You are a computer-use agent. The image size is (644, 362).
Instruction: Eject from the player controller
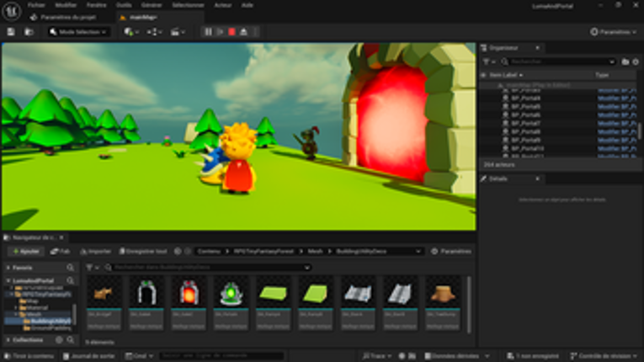pyautogui.click(x=244, y=32)
